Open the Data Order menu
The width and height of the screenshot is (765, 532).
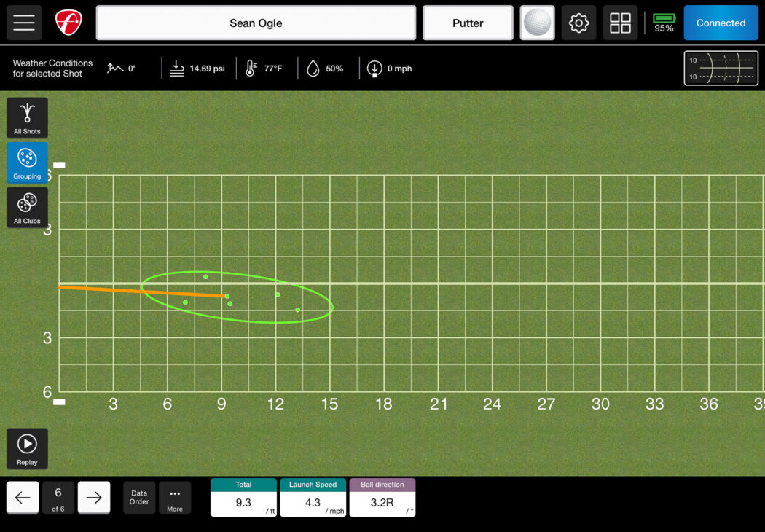click(138, 498)
